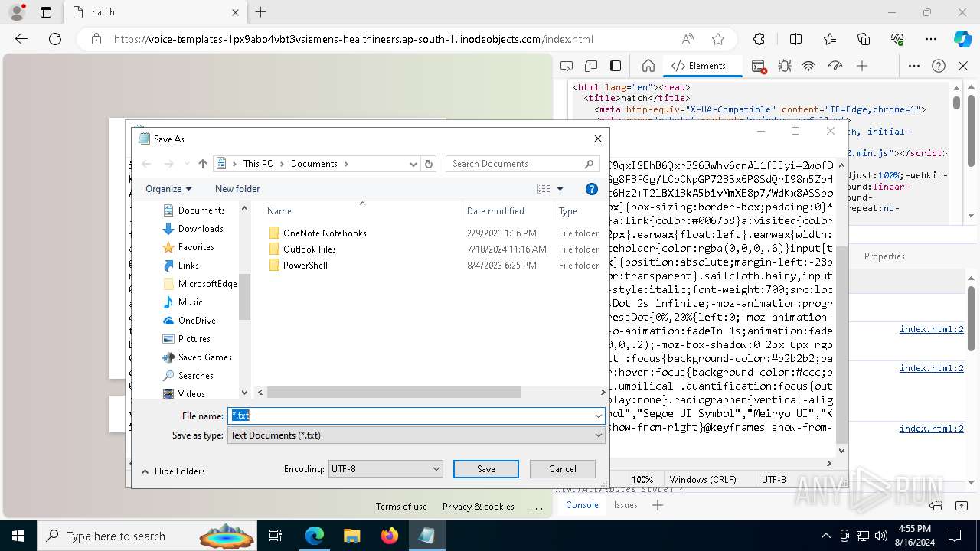Switch to Console drawer tab in DevTools

pyautogui.click(x=582, y=505)
